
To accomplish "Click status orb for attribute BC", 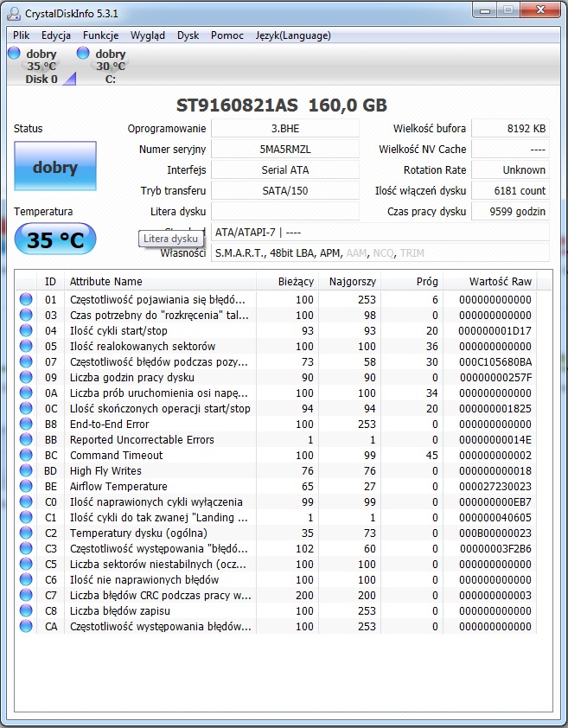I will (26, 455).
